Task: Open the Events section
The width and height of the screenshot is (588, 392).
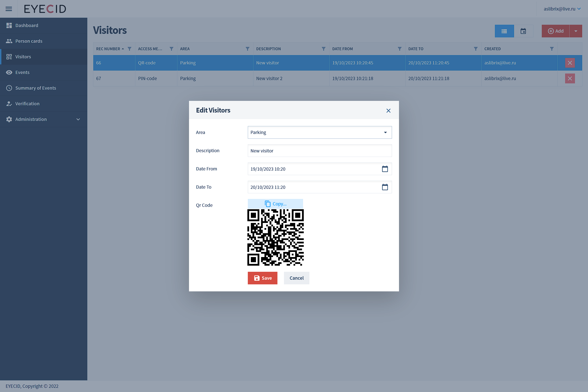Action: point(44,72)
